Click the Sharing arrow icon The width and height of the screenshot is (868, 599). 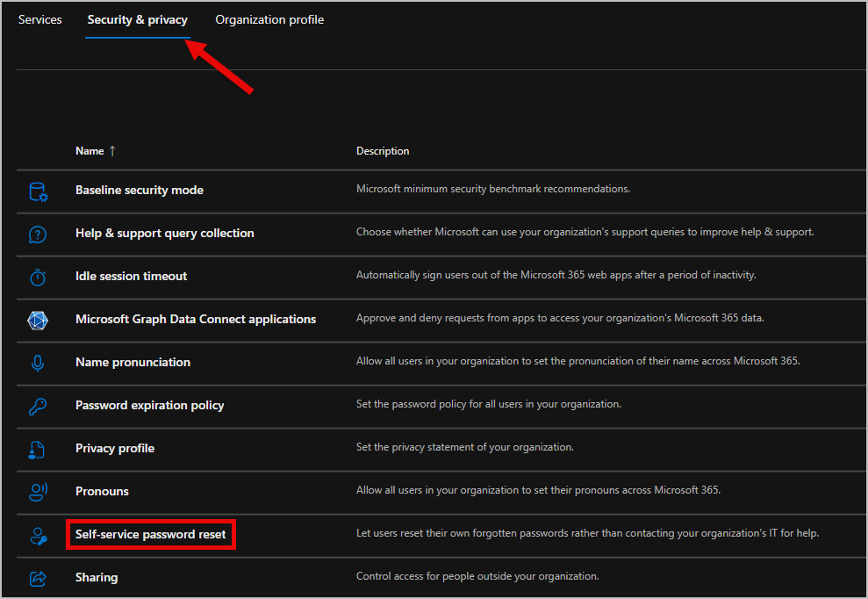point(38,577)
